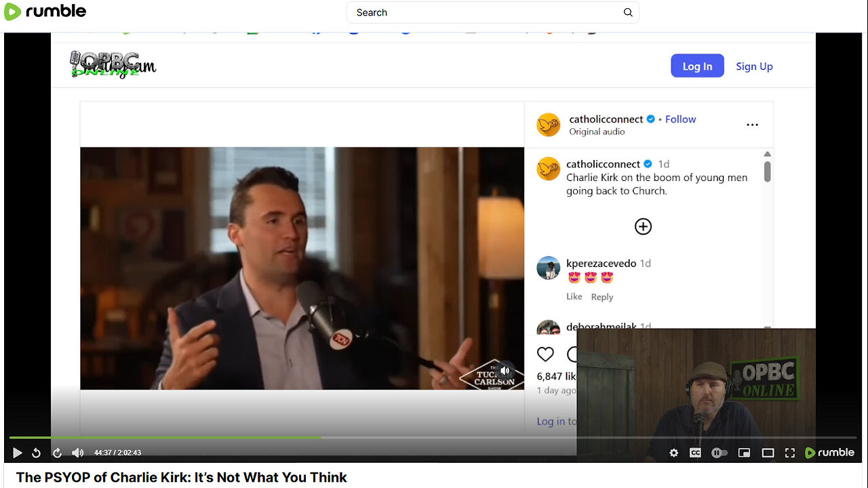Expand comments with the plus circle
The width and height of the screenshot is (868, 488).
tap(643, 226)
